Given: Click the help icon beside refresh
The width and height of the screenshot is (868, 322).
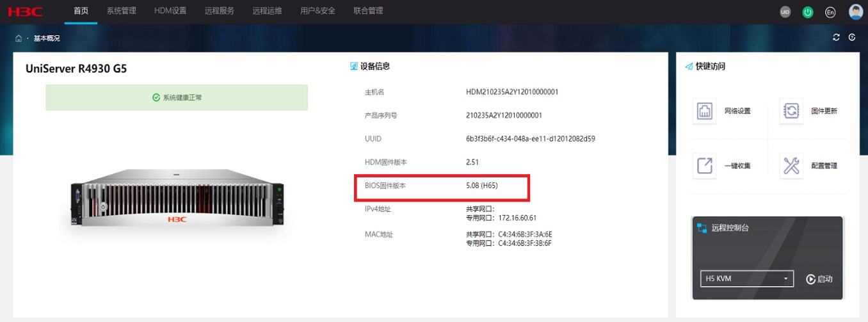Looking at the screenshot, I should click(x=852, y=37).
